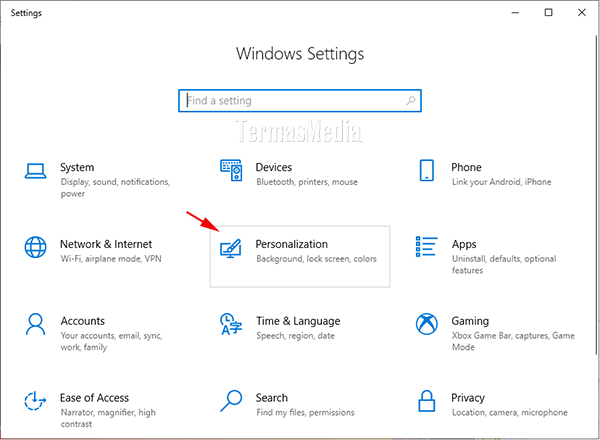Click the 'Speech, region, date' description
This screenshot has height=440, width=600.
tap(295, 336)
